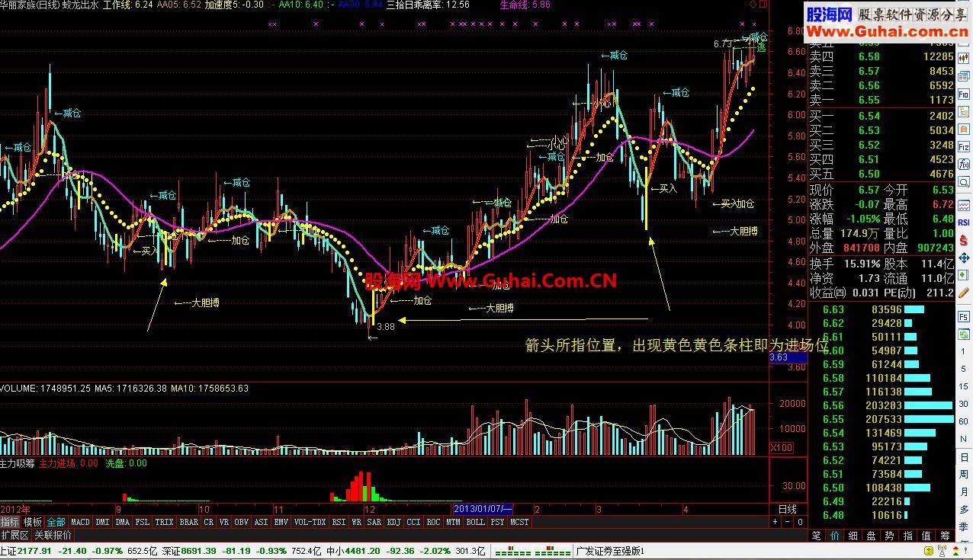The width and height of the screenshot is (973, 560).
Task: Click the 0 reset button beside zoom controls
Action: (x=800, y=522)
